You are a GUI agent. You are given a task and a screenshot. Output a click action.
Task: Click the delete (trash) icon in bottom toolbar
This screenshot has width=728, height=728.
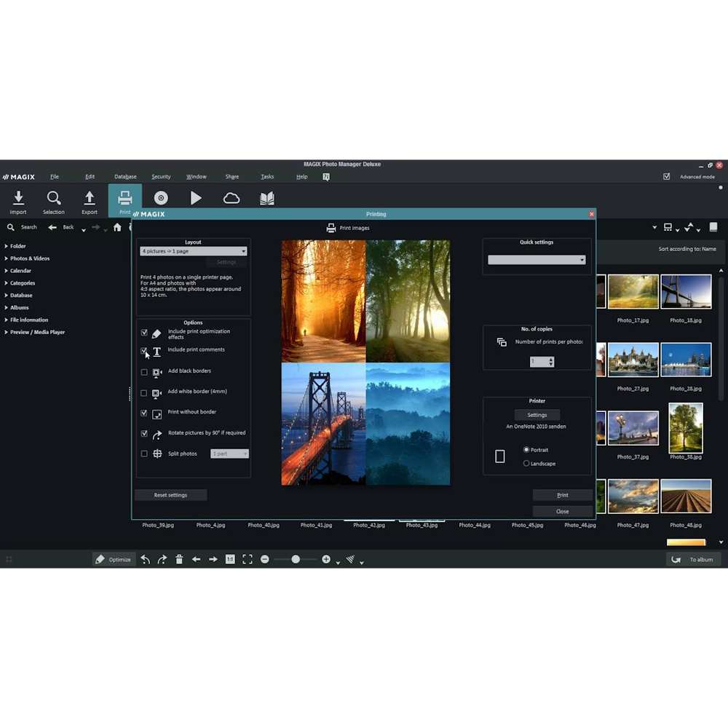click(179, 559)
